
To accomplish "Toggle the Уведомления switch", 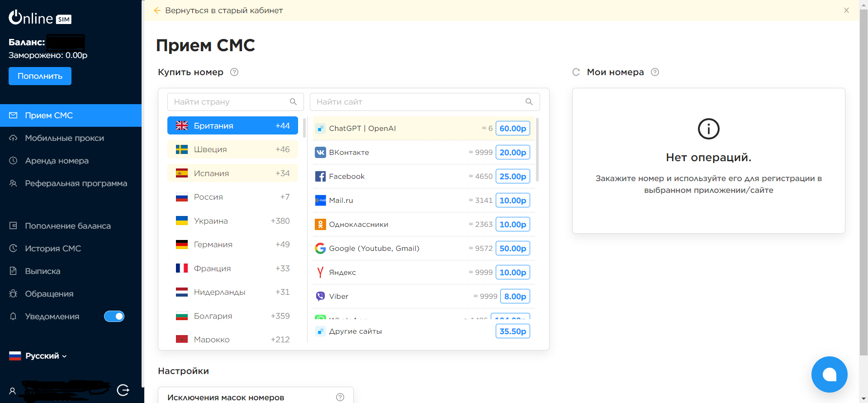I will click(114, 317).
